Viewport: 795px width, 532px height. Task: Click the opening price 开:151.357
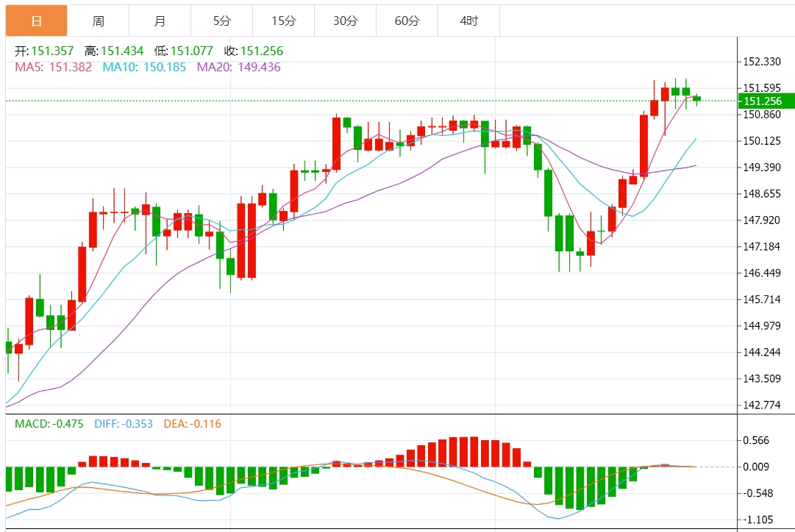[x=44, y=51]
